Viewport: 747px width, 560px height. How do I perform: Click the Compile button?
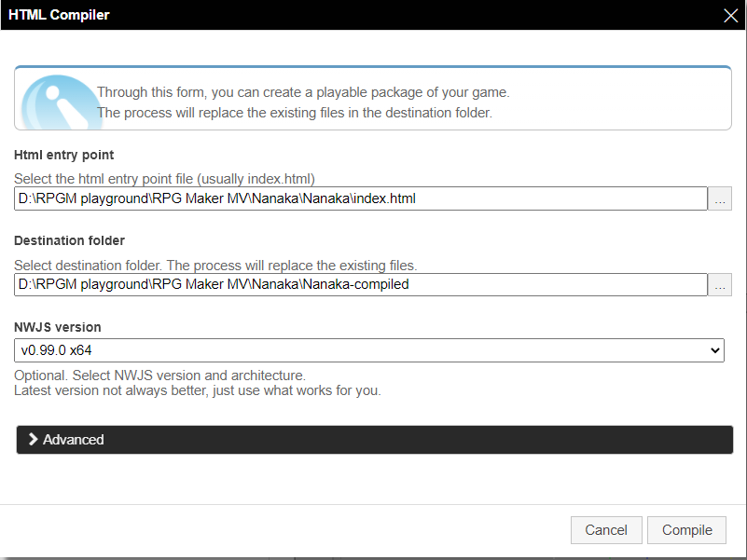686,530
